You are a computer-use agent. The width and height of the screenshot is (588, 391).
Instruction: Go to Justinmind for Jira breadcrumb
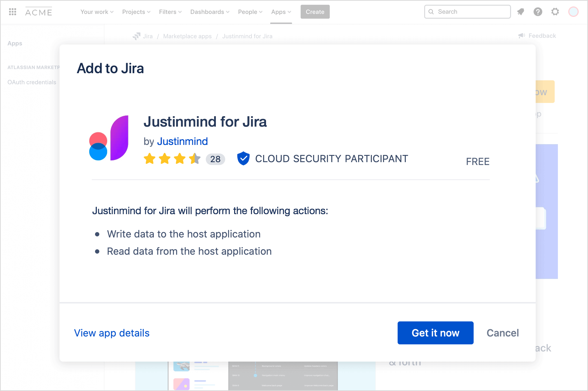[x=247, y=36]
